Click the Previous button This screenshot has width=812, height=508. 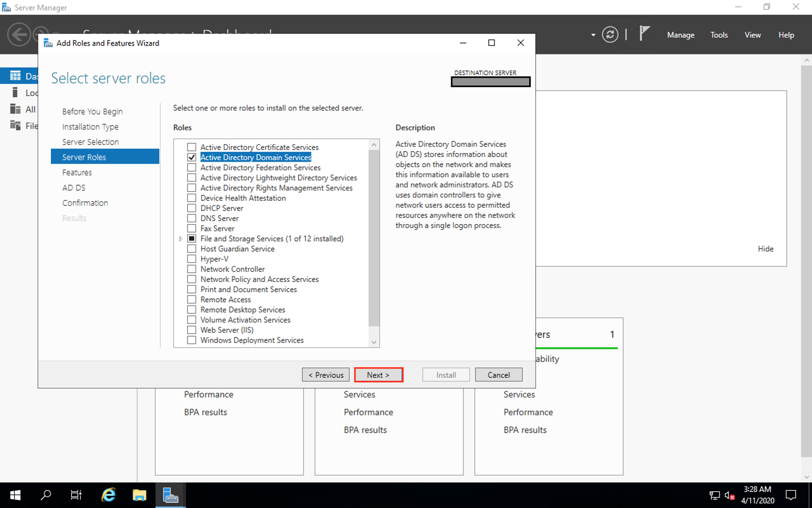pyautogui.click(x=325, y=375)
